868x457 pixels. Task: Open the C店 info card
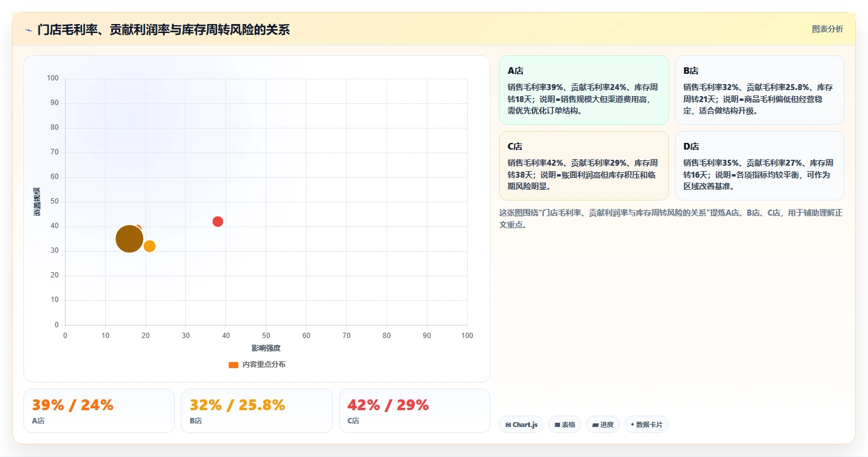[584, 166]
